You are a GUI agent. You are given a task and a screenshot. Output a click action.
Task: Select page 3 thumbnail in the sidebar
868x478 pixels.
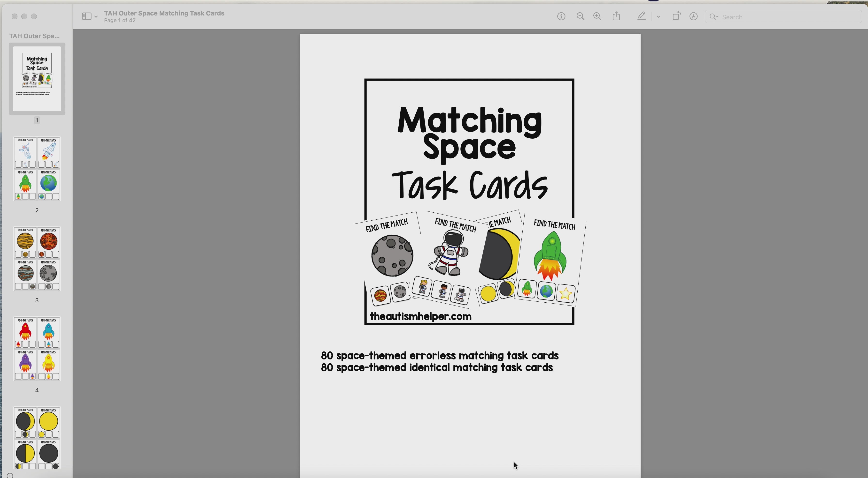(x=37, y=259)
